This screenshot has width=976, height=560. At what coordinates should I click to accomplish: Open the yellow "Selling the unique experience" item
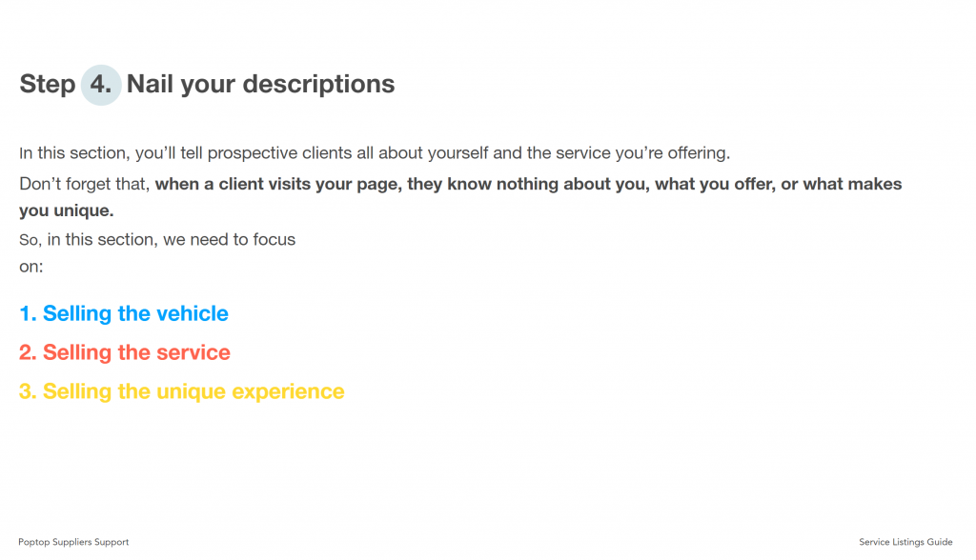pos(193,391)
